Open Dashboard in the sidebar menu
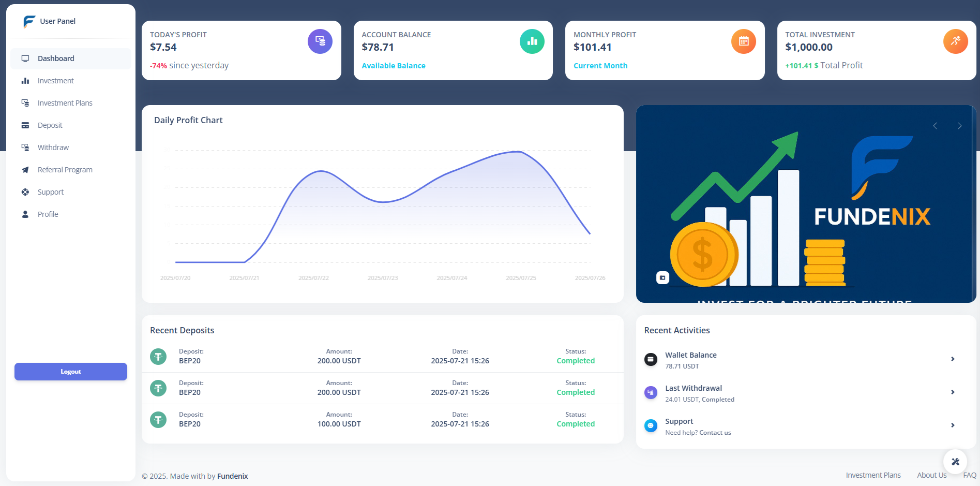 [x=71, y=58]
